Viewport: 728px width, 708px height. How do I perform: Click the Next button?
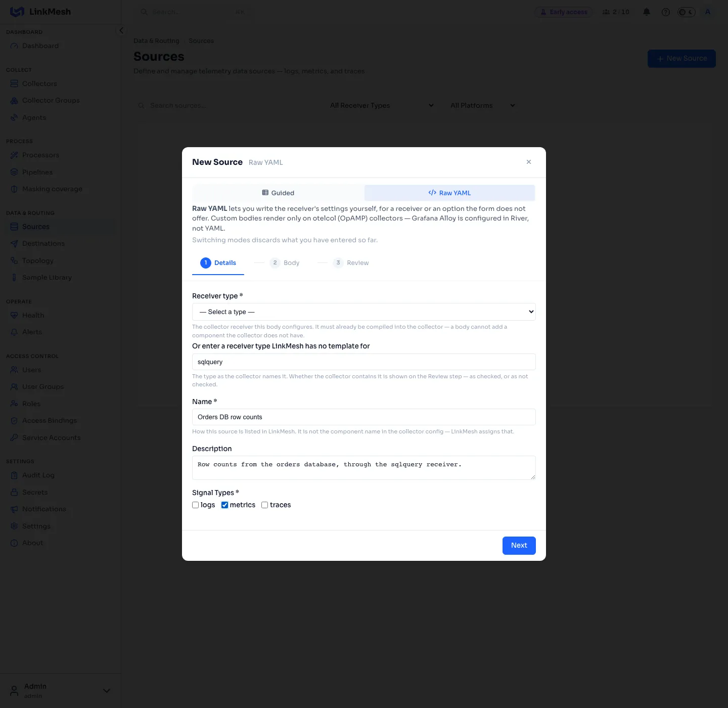519,545
